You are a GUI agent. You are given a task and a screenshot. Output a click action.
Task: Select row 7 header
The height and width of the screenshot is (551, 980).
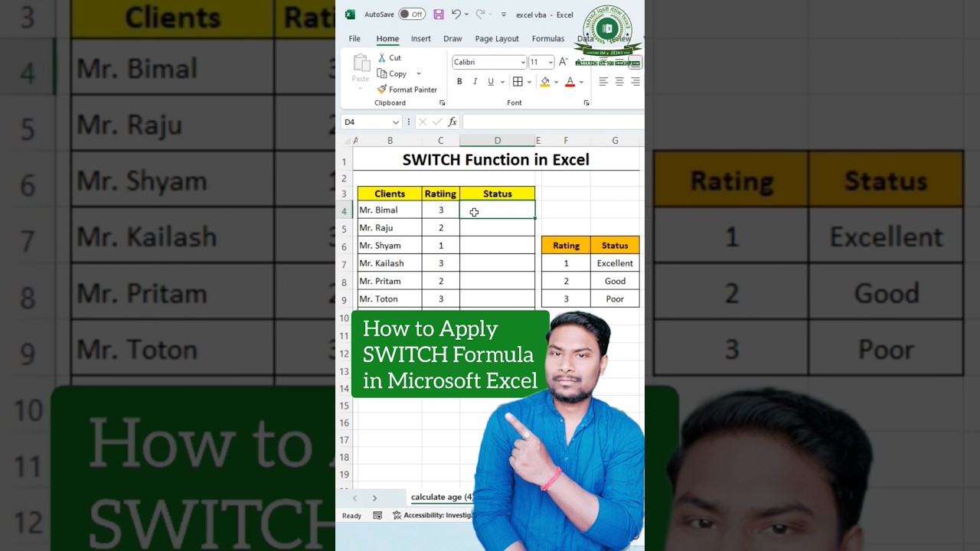[x=345, y=264]
